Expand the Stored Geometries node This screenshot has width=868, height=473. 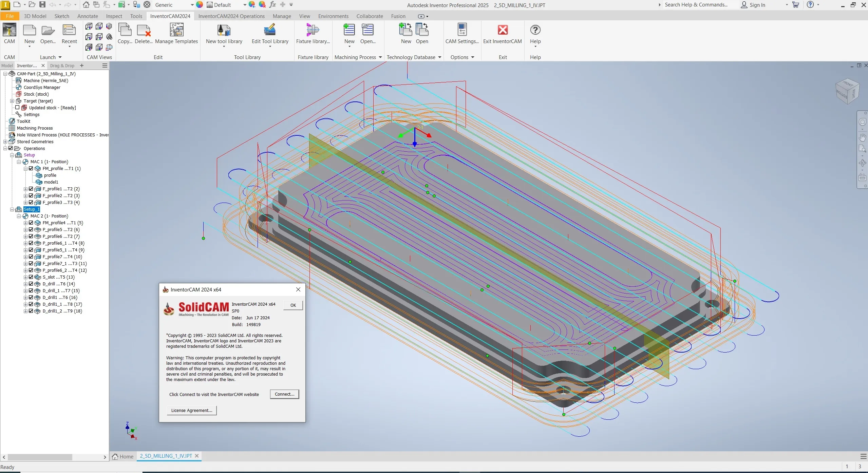click(x=5, y=141)
